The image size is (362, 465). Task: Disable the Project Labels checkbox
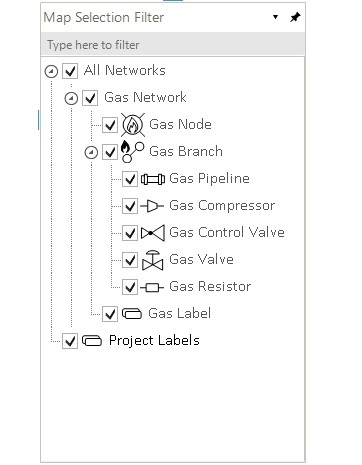[70, 341]
